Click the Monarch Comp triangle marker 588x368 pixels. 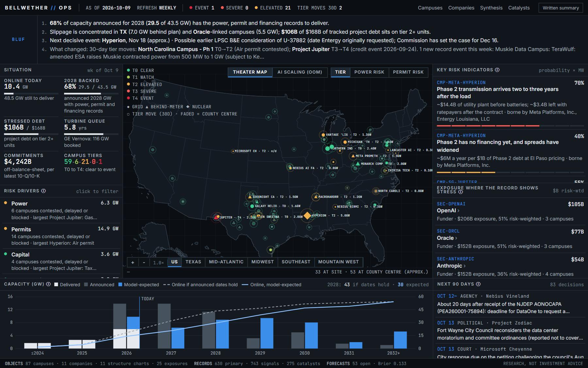358,164
